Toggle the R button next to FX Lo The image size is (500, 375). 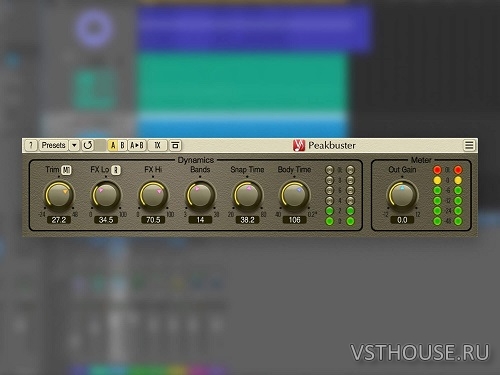click(x=116, y=170)
